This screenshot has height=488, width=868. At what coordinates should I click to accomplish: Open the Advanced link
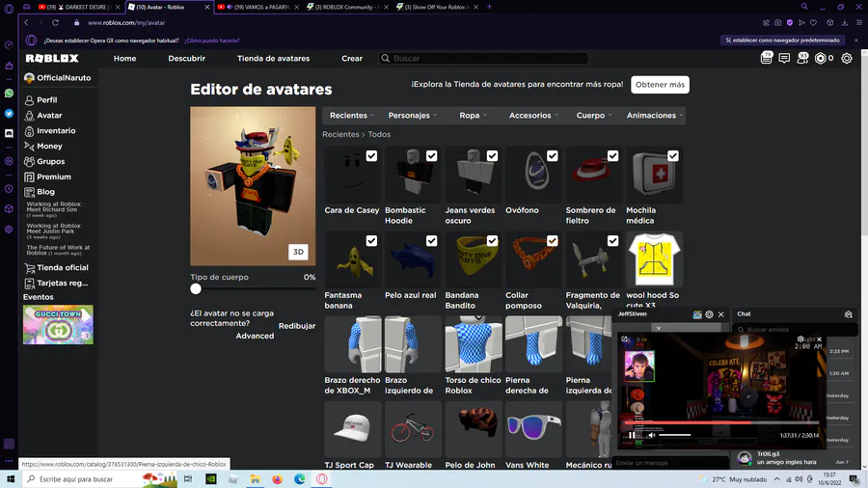pos(255,336)
